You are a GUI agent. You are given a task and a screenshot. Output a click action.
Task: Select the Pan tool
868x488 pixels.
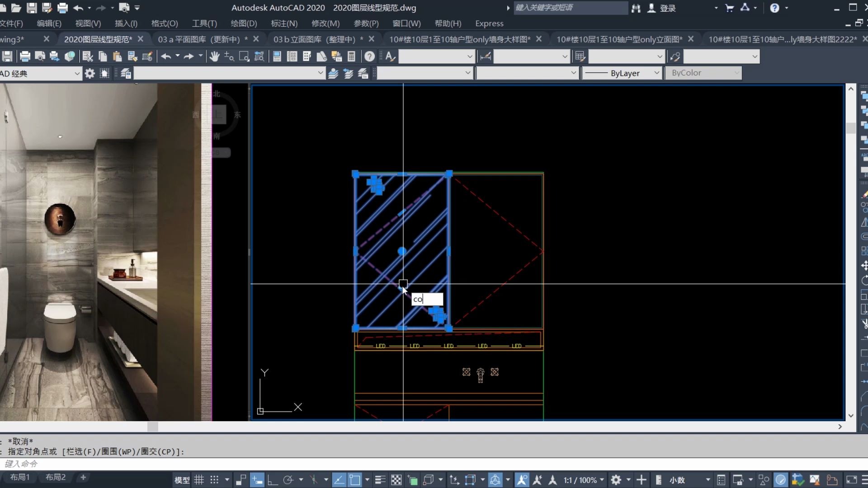(214, 56)
